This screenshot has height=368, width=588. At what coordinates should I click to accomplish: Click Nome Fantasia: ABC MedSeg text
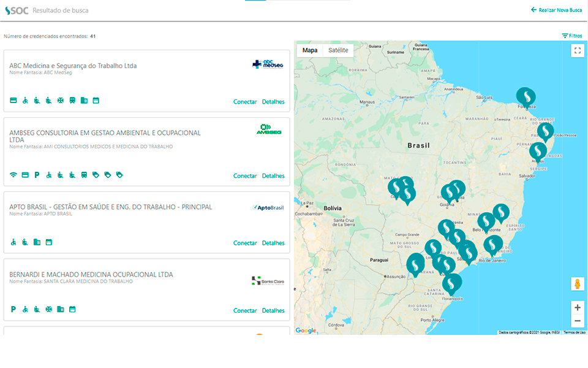pyautogui.click(x=40, y=72)
